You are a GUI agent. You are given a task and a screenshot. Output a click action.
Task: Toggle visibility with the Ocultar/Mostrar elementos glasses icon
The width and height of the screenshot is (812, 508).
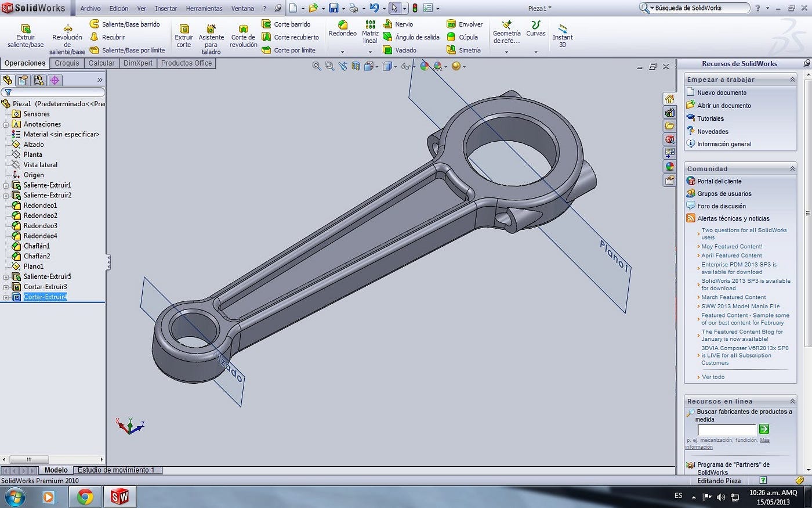coord(406,66)
